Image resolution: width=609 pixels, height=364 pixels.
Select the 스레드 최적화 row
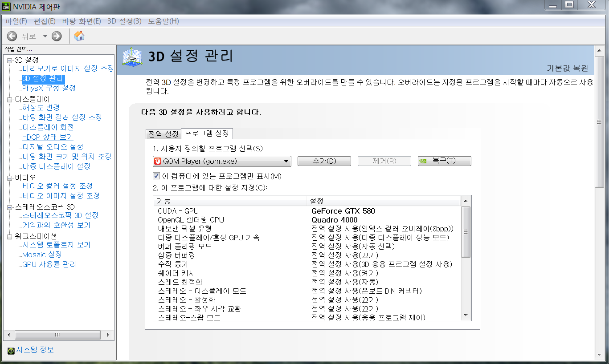point(307,282)
